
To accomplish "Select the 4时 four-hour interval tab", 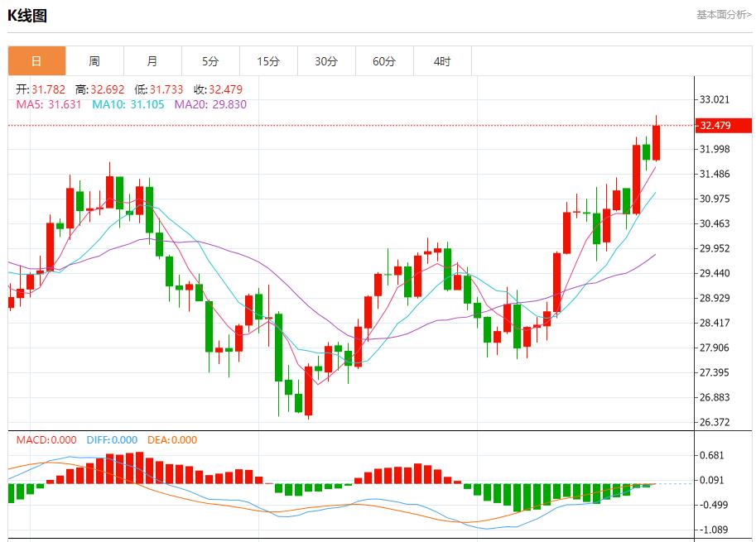I will click(x=442, y=60).
